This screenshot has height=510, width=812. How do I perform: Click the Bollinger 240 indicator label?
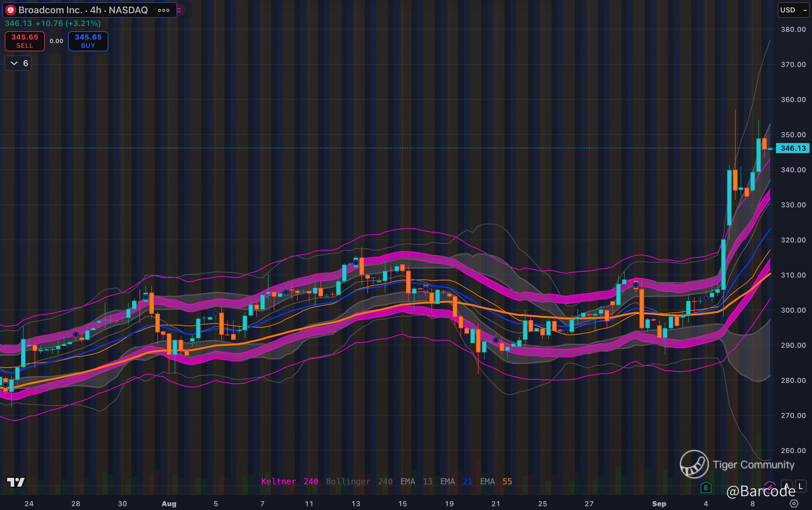click(x=359, y=481)
